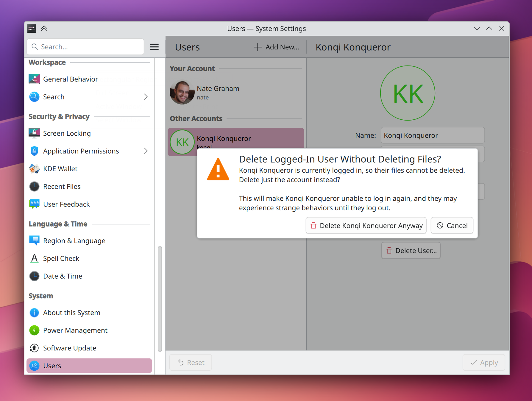Click the sidebar vertical scrollbar
This screenshot has width=532, height=401.
(160, 299)
